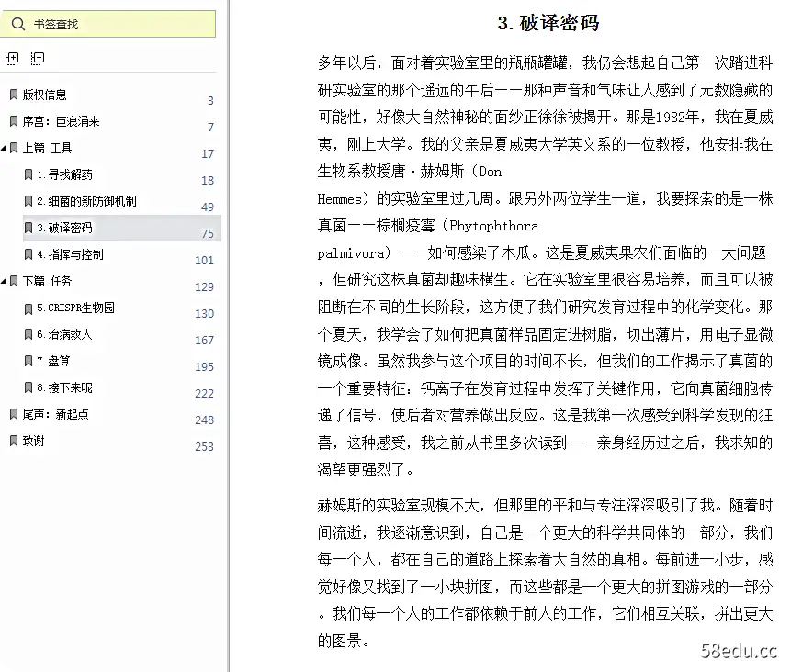Click page number 75 in bookmarks
This screenshot has height=672, width=791.
click(208, 234)
